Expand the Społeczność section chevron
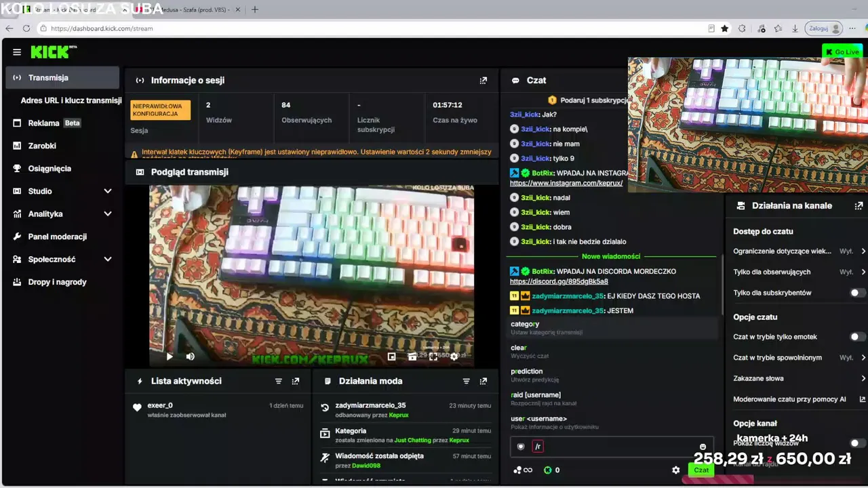 [x=108, y=260]
